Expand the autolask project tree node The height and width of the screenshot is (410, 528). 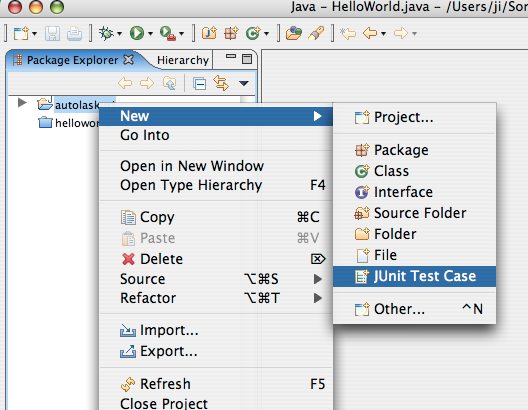22,102
